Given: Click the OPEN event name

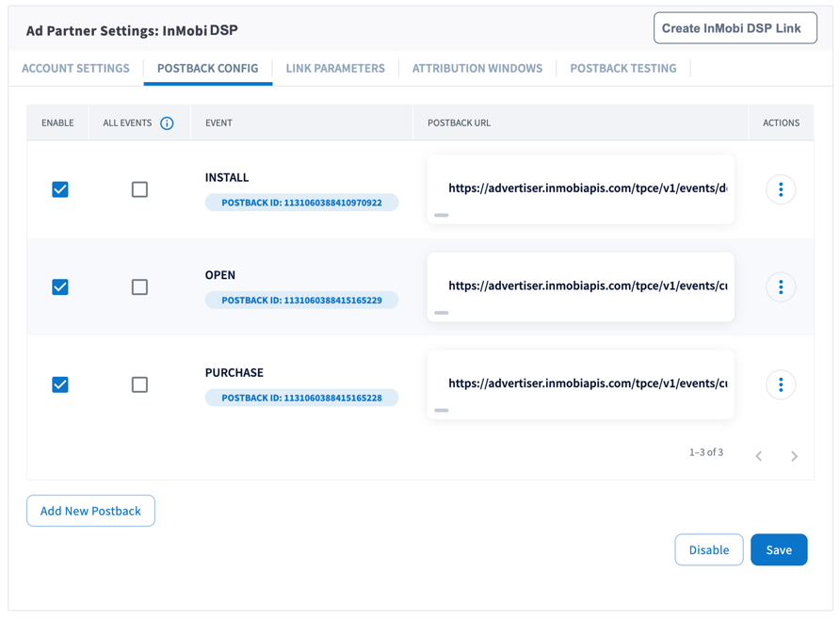Looking at the screenshot, I should click(220, 275).
